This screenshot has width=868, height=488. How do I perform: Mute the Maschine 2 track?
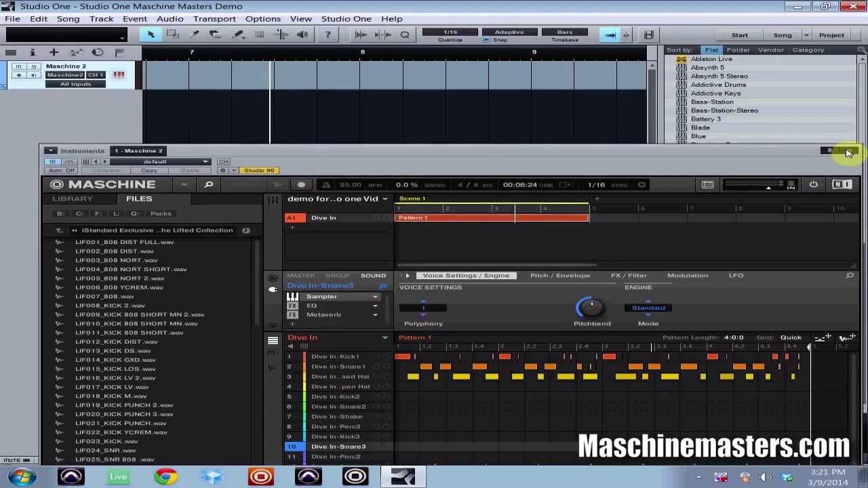18,66
